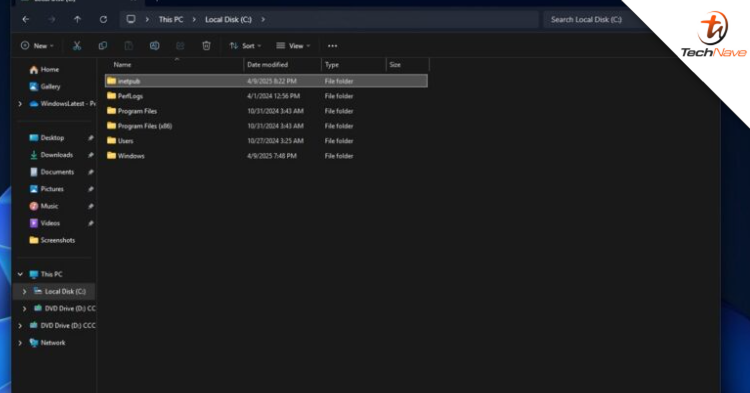Select This PC in navigation pane
Viewport: 750px width, 393px height.
(46, 274)
